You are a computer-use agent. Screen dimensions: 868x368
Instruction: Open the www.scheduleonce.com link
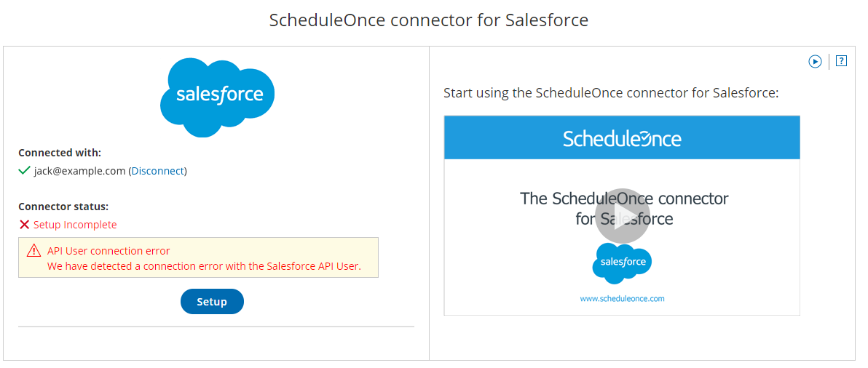tap(622, 298)
